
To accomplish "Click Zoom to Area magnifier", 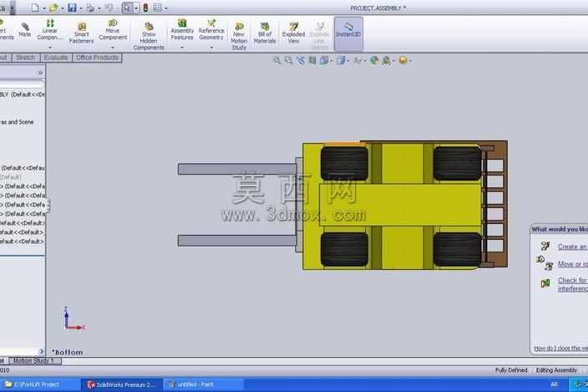I will point(288,60).
